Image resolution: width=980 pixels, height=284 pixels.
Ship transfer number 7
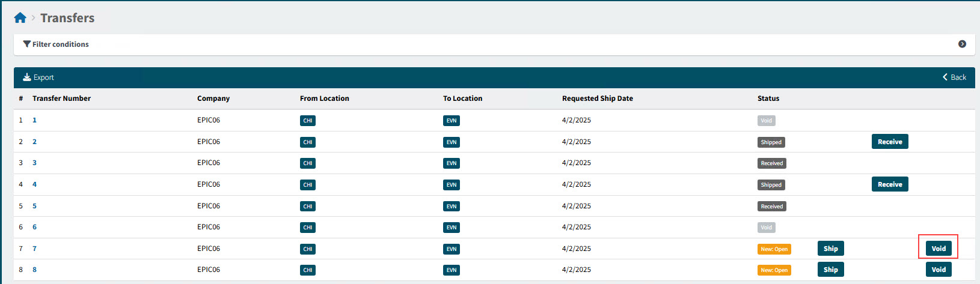tap(830, 249)
